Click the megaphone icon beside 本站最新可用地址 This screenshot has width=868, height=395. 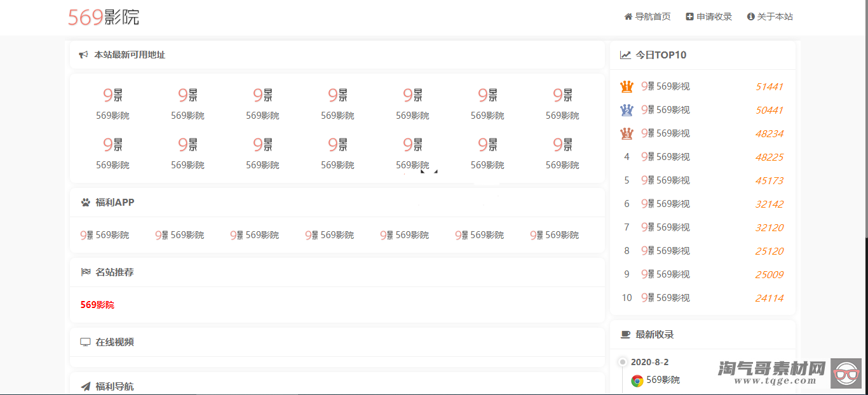(x=83, y=55)
